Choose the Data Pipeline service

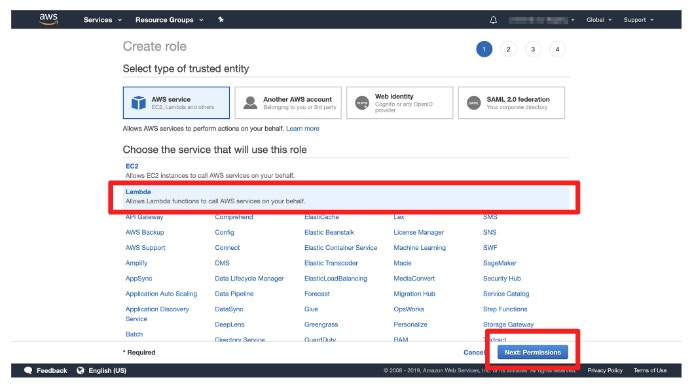pyautogui.click(x=234, y=294)
